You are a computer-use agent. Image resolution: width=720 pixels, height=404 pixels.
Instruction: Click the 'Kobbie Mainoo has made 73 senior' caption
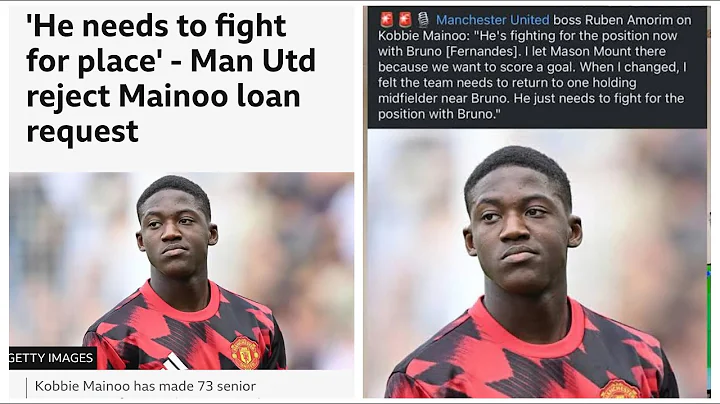point(145,386)
